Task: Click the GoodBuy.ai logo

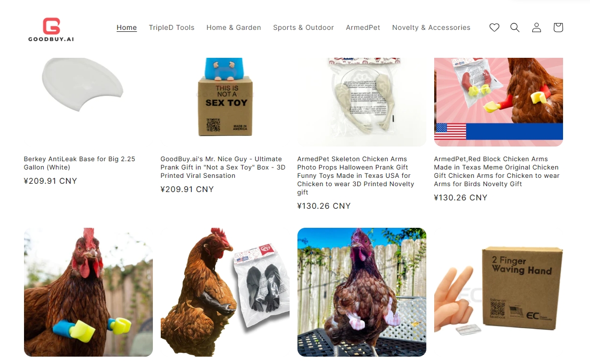Action: tap(51, 29)
